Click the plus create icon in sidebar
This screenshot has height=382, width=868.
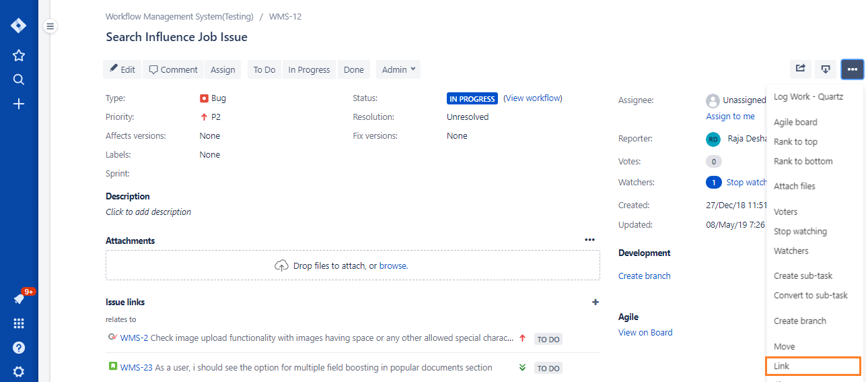pos(19,104)
